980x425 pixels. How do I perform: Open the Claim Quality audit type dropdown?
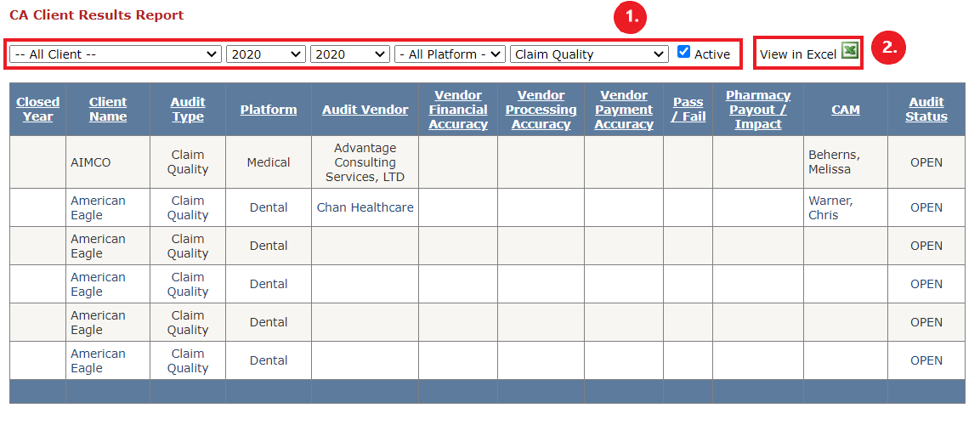point(589,54)
